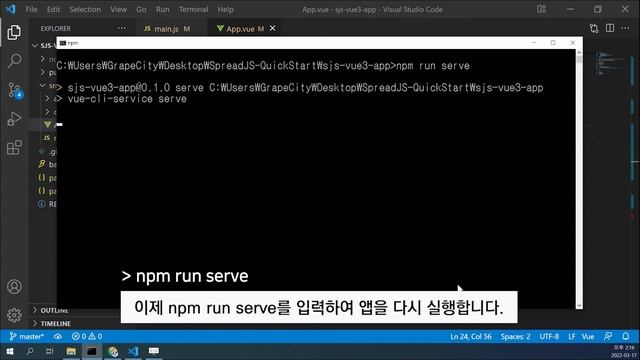Image resolution: width=640 pixels, height=360 pixels.
Task: Open Explorer Views and More Actions ellipsis
Action: (x=122, y=28)
